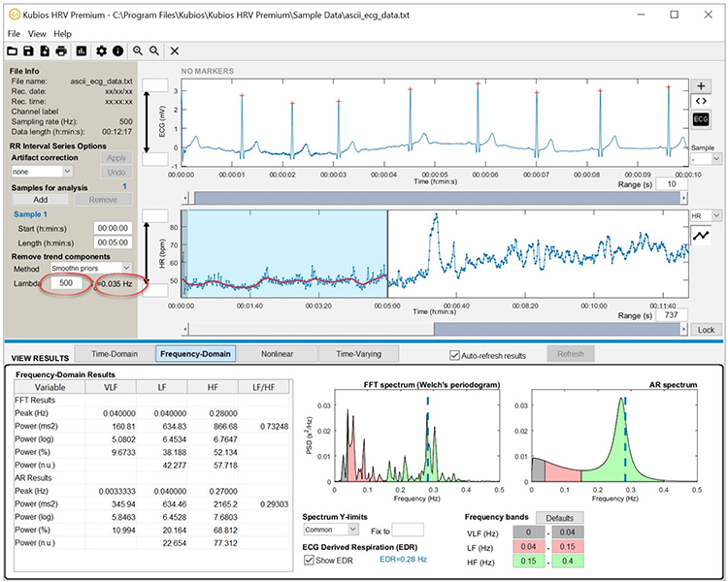The width and height of the screenshot is (728, 582).
Task: Click the open file folder icon
Action: tap(13, 50)
